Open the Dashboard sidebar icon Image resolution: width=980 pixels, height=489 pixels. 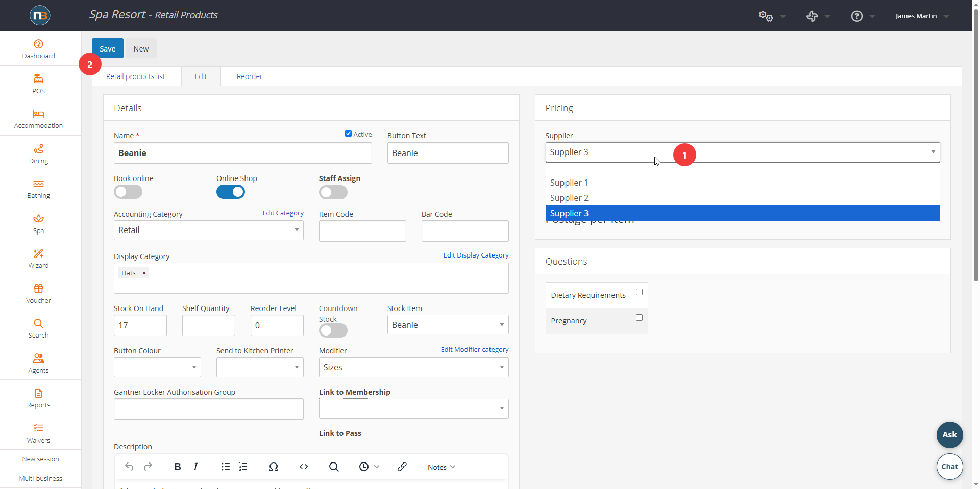tap(38, 44)
